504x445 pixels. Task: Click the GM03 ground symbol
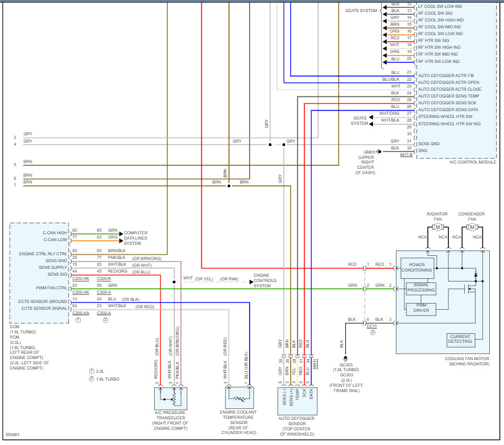click(x=379, y=151)
